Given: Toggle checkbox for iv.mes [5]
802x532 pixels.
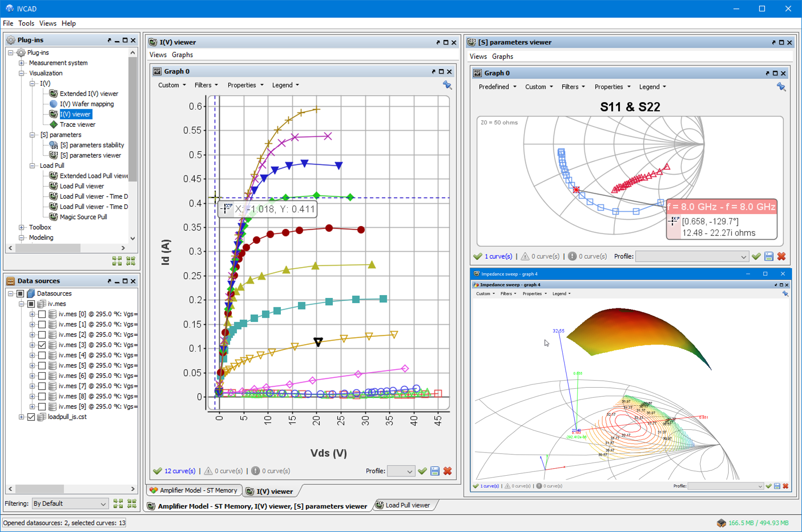Looking at the screenshot, I should pyautogui.click(x=42, y=366).
